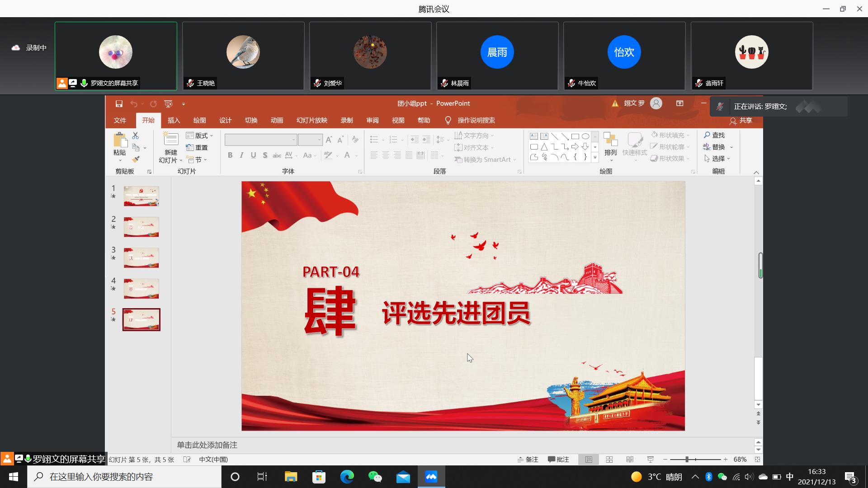Toggle text Shadow formatting

[x=265, y=155]
